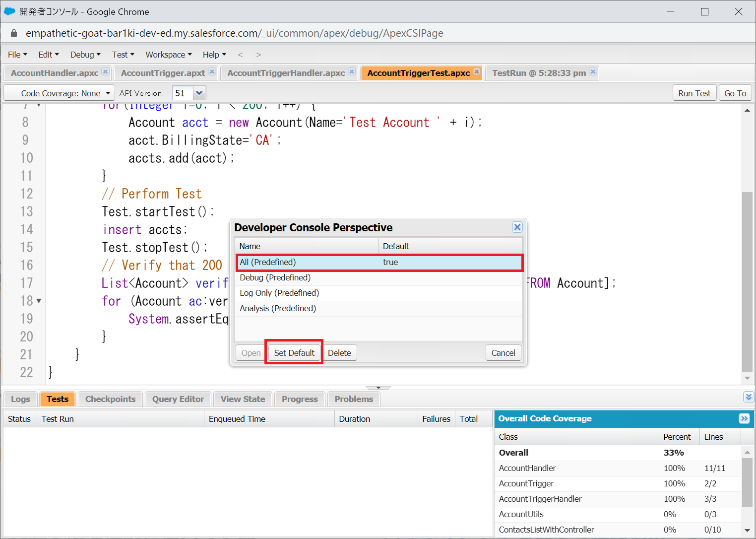
Task: Sort perspectives by Default column header
Action: (x=450, y=246)
